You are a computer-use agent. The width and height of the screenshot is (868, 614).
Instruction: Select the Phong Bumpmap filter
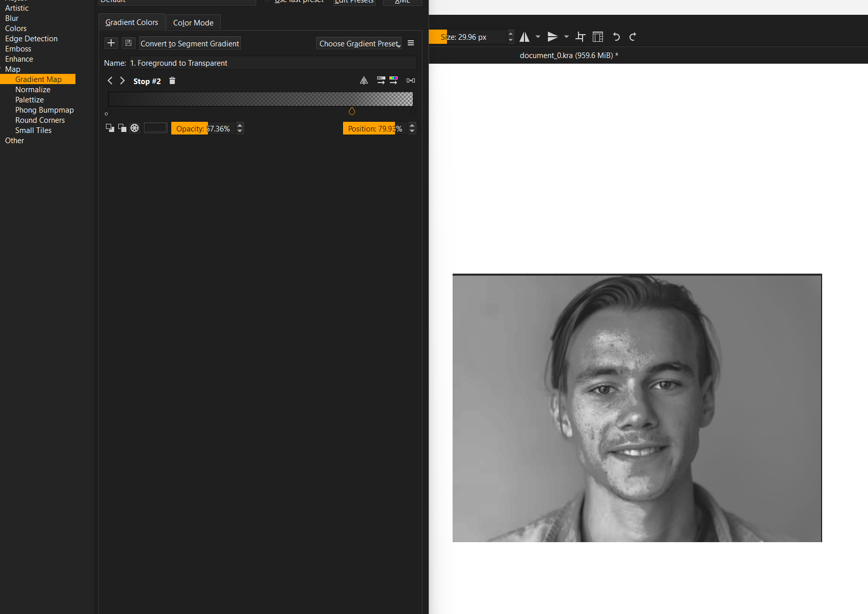[x=44, y=110]
